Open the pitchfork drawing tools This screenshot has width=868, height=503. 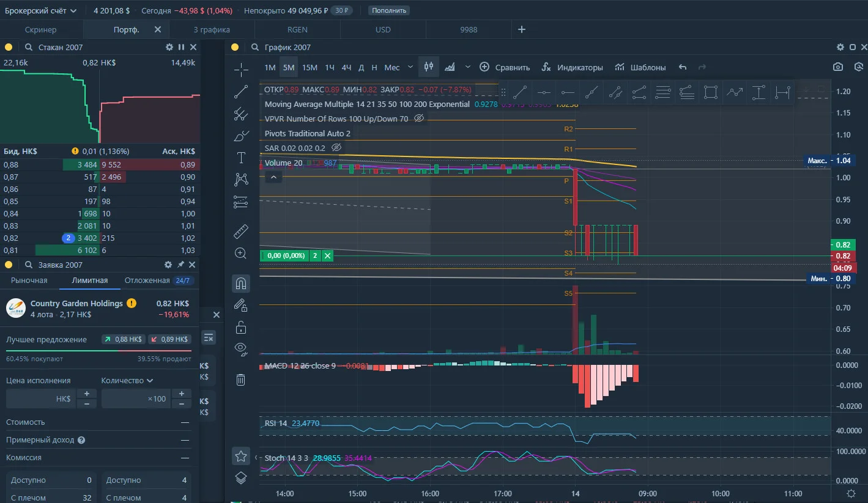tap(241, 114)
